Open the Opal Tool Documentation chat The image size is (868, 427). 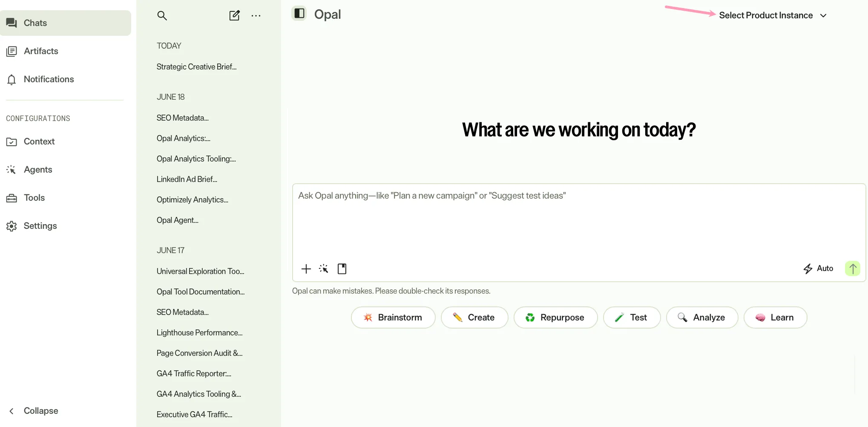click(x=201, y=292)
